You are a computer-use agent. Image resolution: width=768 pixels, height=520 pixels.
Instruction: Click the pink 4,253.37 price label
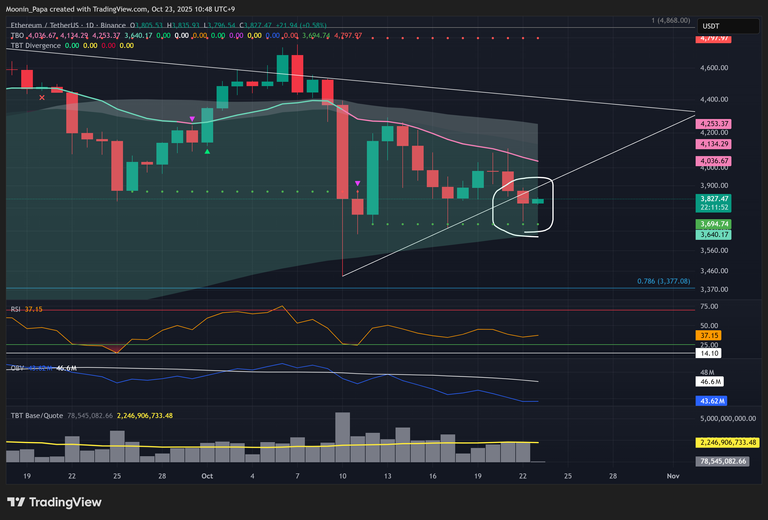(x=716, y=124)
